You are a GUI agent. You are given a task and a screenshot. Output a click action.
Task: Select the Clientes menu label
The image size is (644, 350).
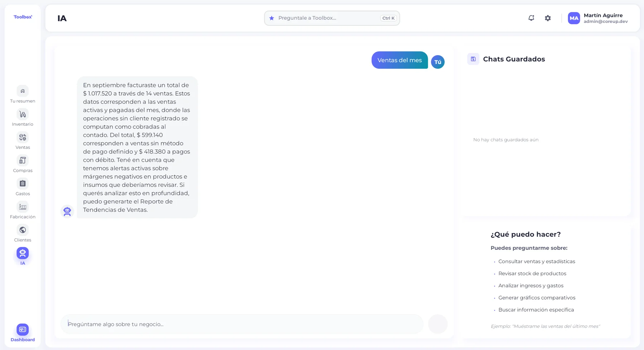pyautogui.click(x=23, y=240)
